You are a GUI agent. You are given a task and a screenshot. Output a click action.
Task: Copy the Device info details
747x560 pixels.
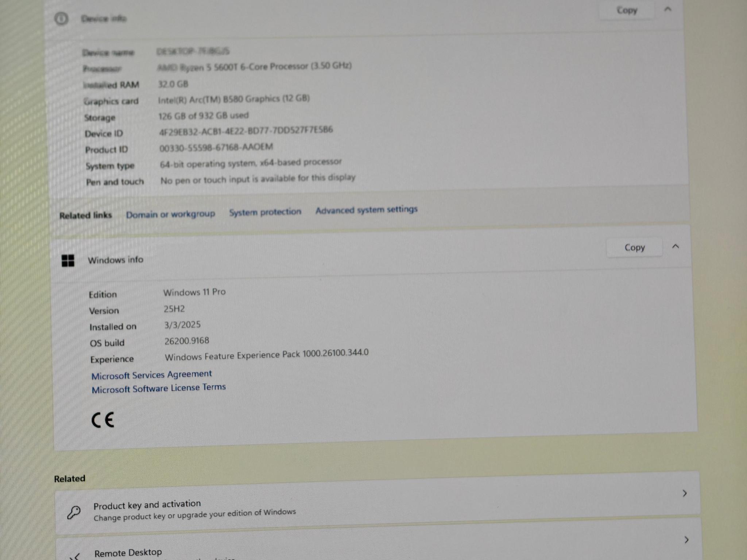point(627,10)
